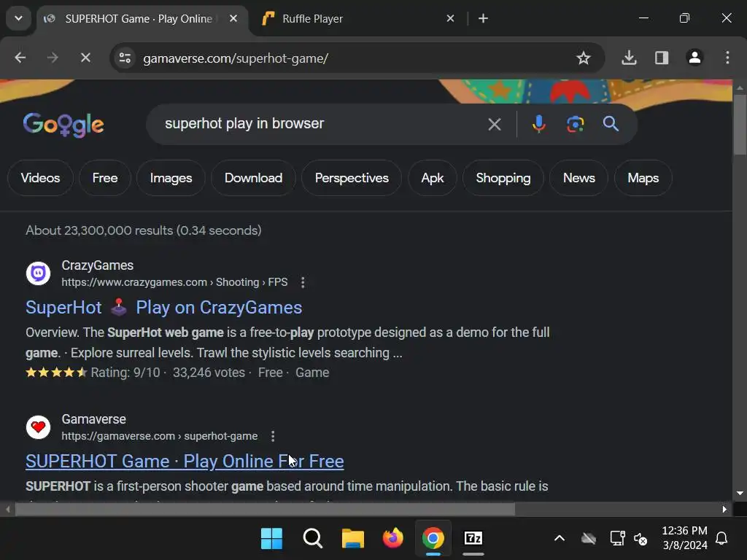747x560 pixels.
Task: Close the SUPERHOT Game tab
Action: pos(233,18)
